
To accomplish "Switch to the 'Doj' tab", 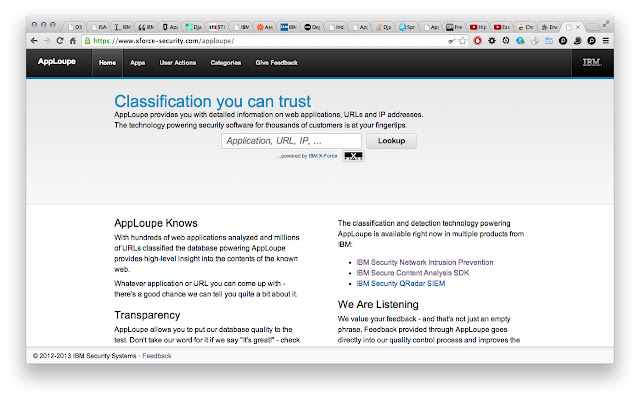I will [x=312, y=27].
